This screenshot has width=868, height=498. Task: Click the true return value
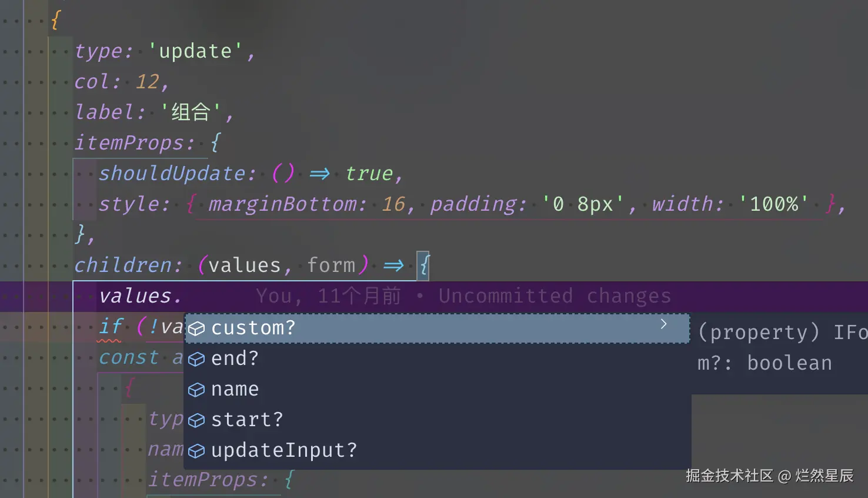pyautogui.click(x=368, y=174)
